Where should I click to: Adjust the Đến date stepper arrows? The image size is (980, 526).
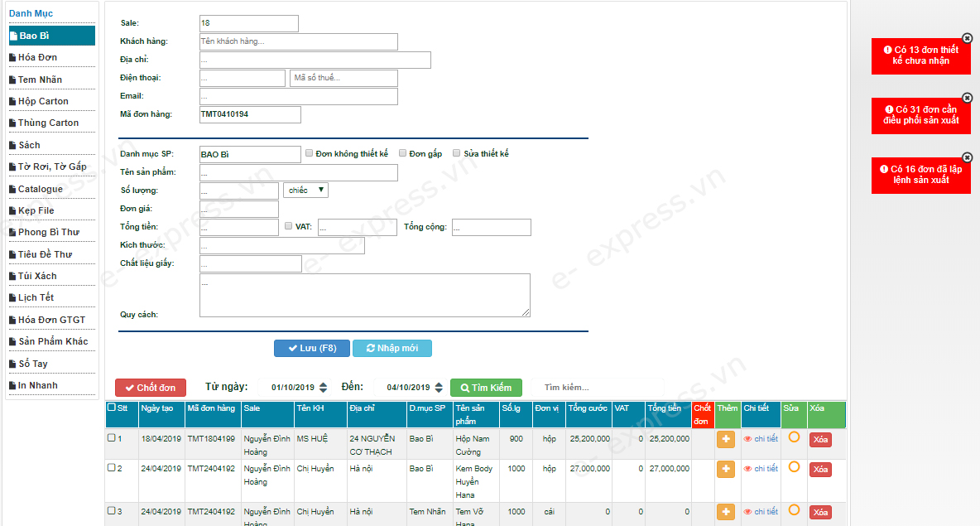click(438, 388)
